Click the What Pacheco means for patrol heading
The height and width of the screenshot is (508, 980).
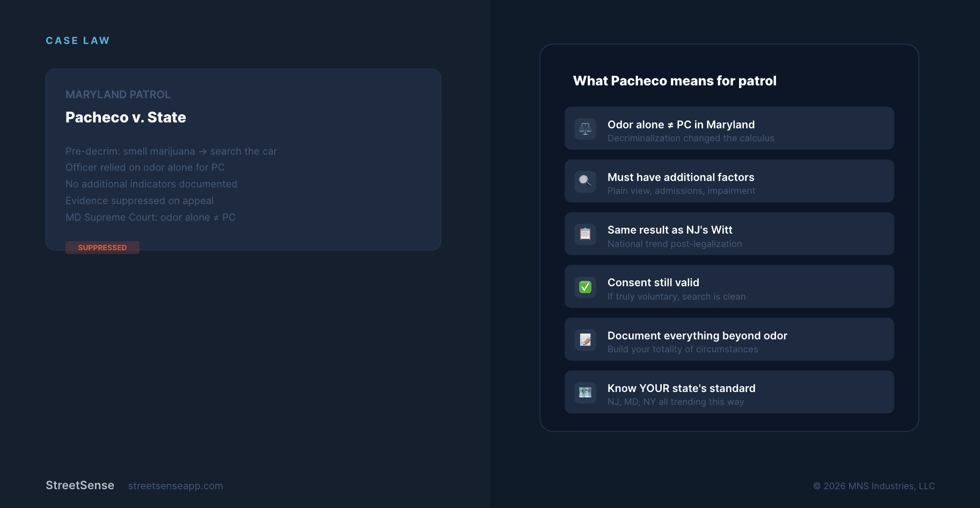675,81
